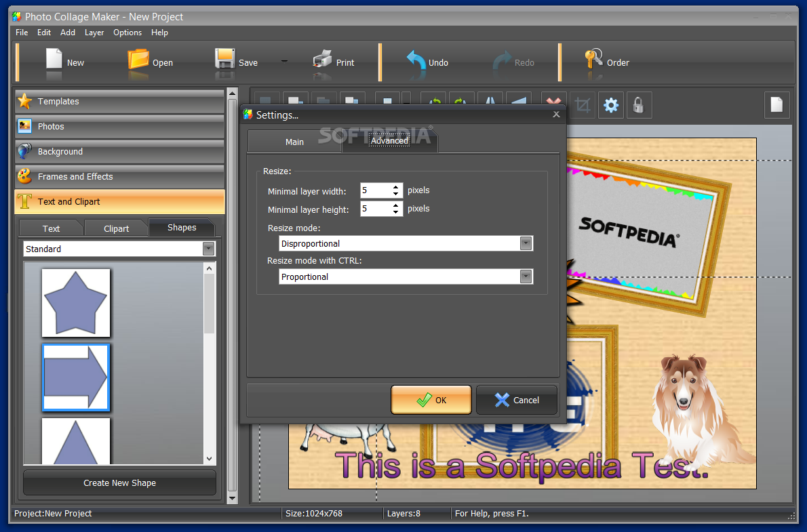Click the shapes list scroll up arrow
The height and width of the screenshot is (532, 807).
click(x=209, y=268)
